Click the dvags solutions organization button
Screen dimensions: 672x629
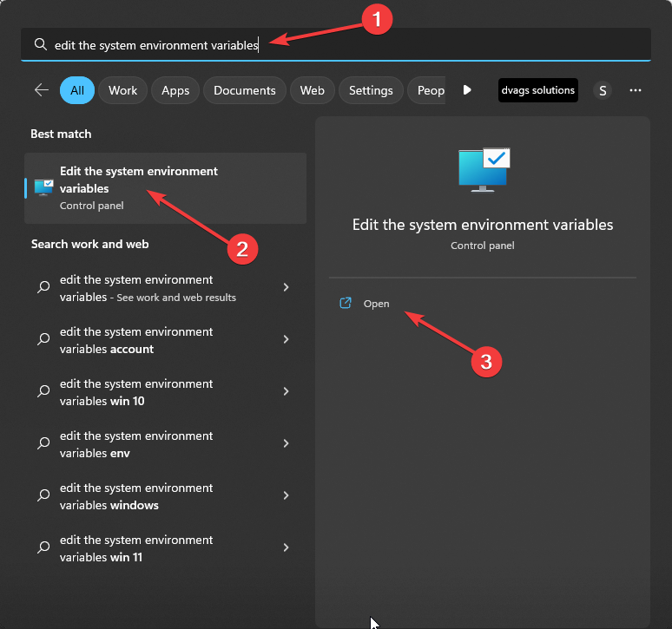(x=537, y=90)
